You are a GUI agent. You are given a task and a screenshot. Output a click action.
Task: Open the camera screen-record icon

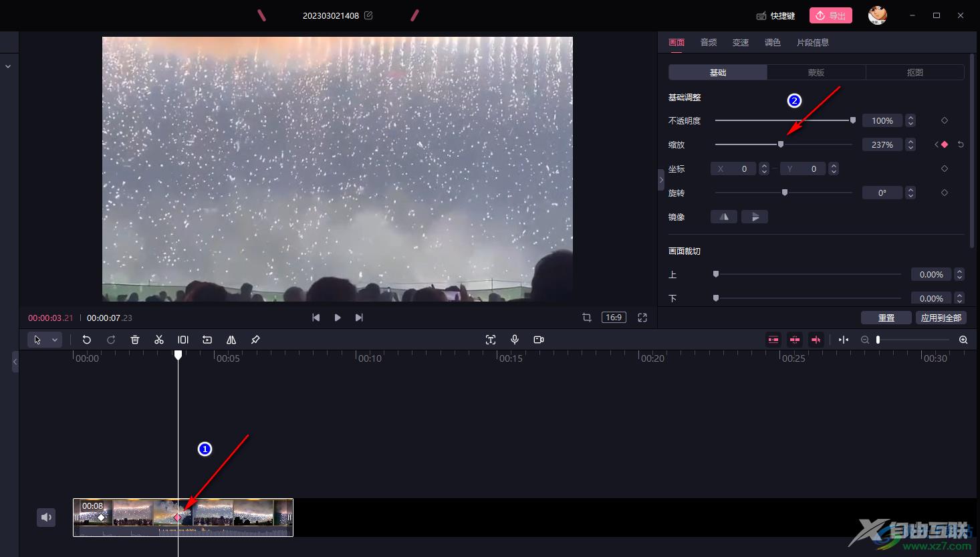539,340
